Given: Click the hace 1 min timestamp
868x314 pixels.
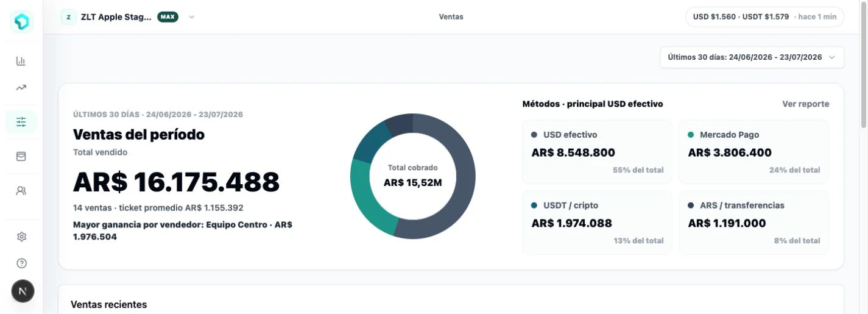Looking at the screenshot, I should tap(817, 17).
